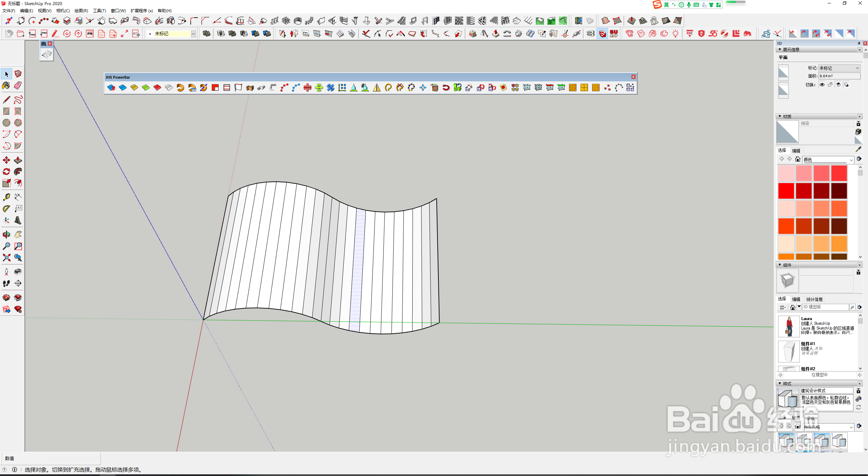Activate the Push/Pull tool
This screenshot has height=476, width=868.
pos(18,160)
